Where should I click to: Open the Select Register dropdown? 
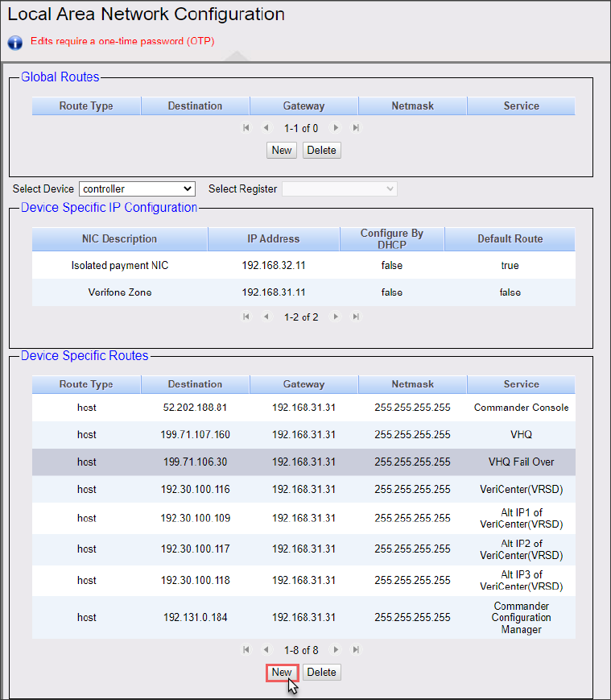pos(339,189)
